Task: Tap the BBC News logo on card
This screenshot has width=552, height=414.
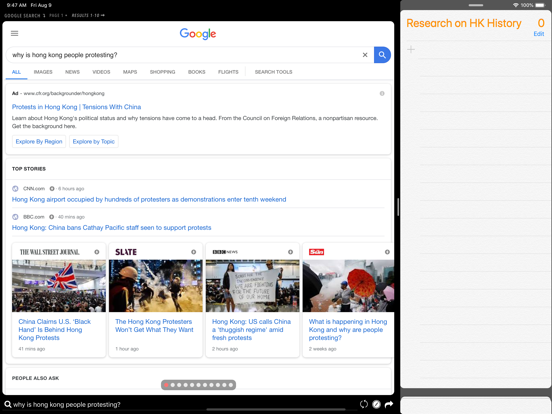Action: (225, 252)
